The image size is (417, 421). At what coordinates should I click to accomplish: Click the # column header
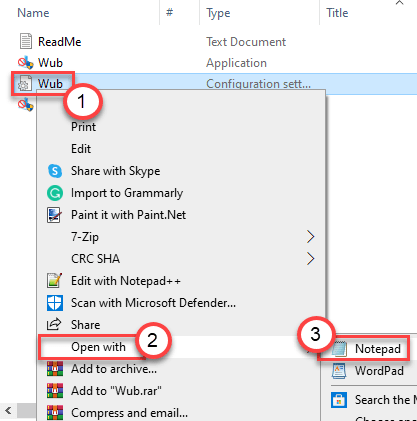point(170,13)
